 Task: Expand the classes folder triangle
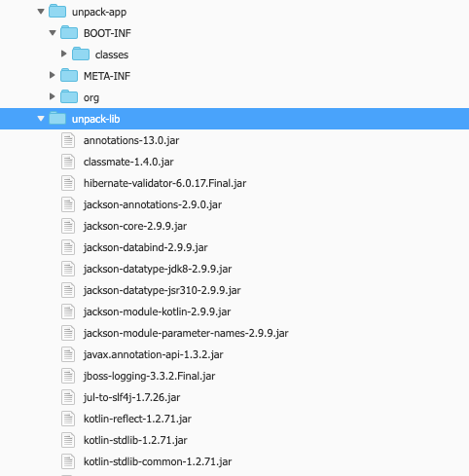[64, 54]
